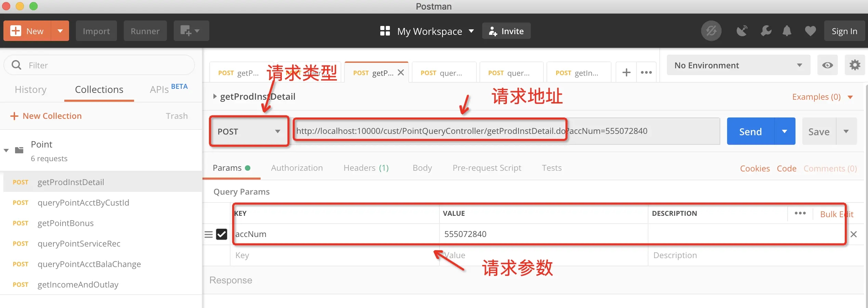Click the Import button
Screen dimensions: 868x308
[96, 31]
